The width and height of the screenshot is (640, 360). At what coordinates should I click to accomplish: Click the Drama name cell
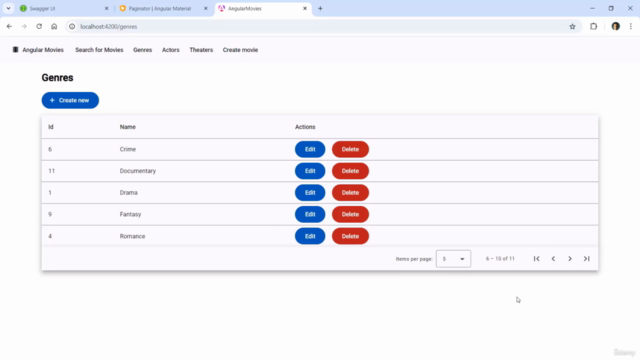click(x=129, y=193)
